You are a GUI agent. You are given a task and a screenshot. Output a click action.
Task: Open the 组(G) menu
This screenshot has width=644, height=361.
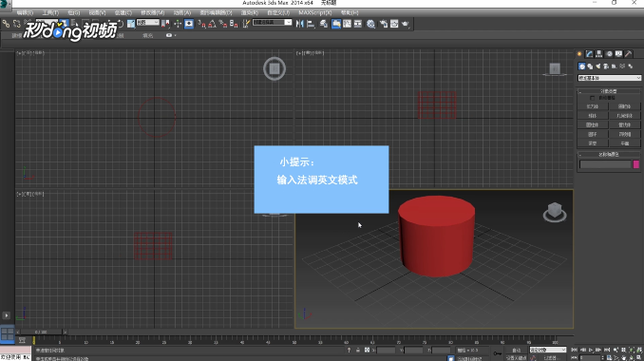74,12
